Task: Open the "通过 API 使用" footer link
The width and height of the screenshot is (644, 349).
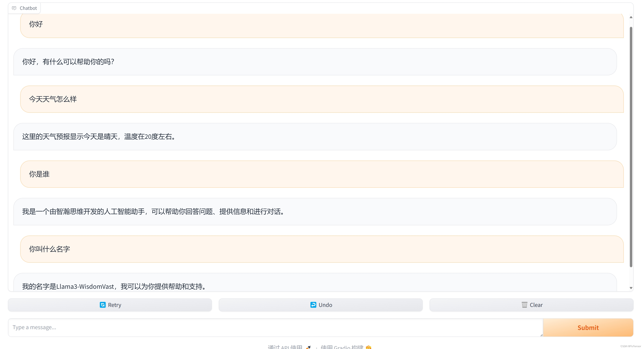Action: [x=285, y=347]
